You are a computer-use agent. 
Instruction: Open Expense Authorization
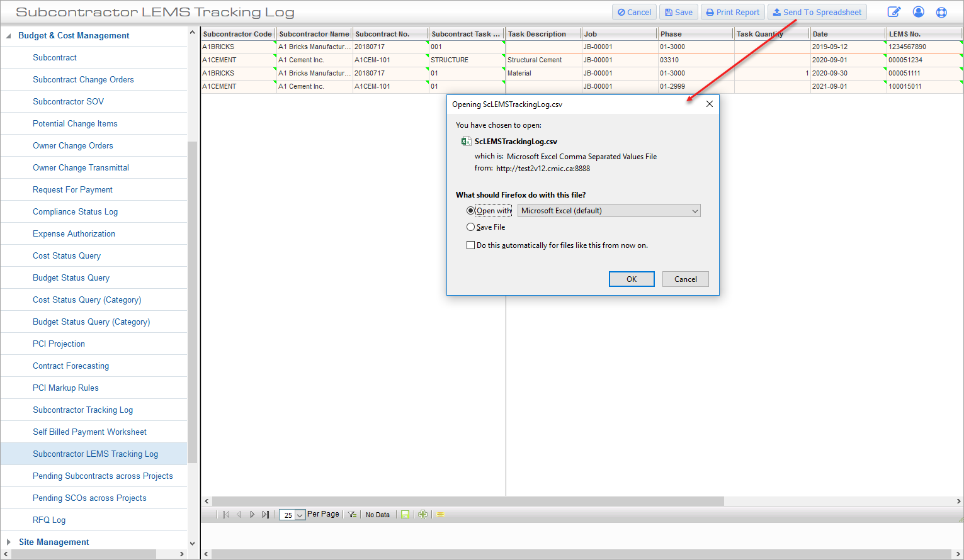pyautogui.click(x=74, y=233)
